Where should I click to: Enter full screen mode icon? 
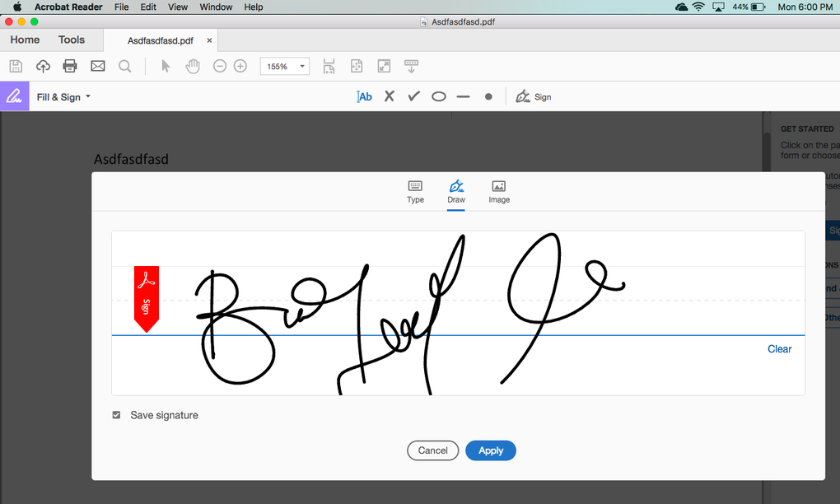tap(384, 66)
